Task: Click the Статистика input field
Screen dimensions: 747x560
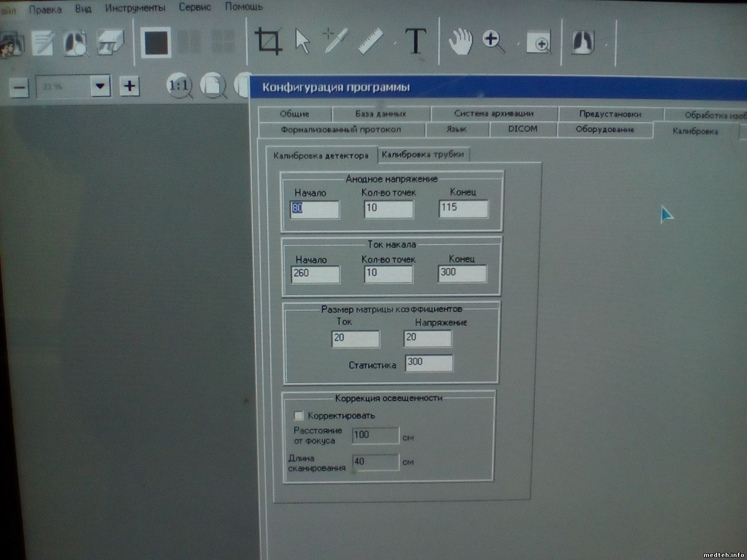Action: [428, 362]
